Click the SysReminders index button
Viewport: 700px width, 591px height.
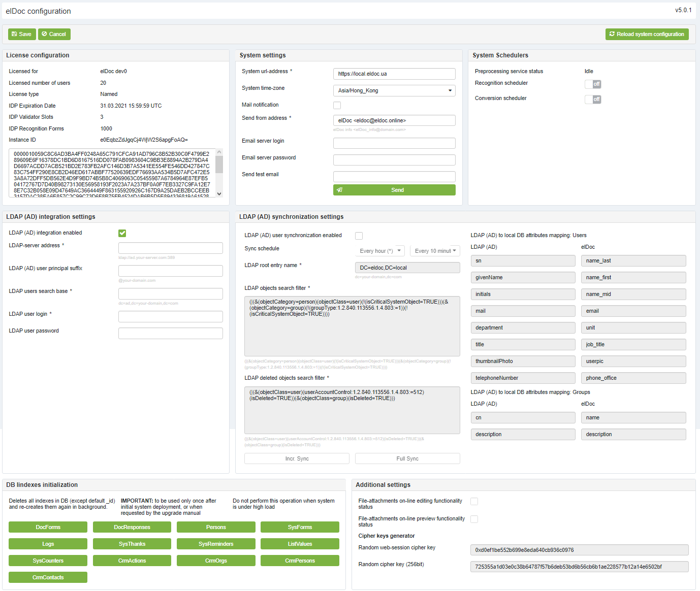click(216, 544)
